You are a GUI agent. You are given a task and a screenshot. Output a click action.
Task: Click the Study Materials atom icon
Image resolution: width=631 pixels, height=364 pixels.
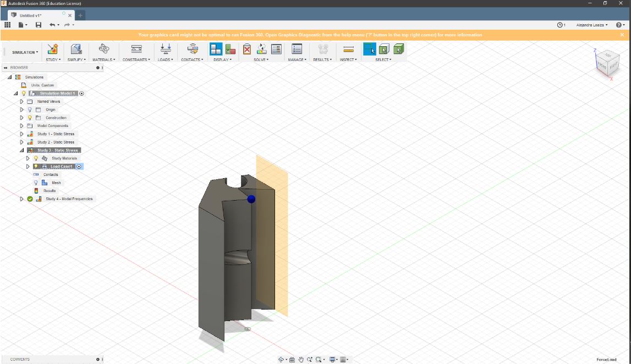tap(104, 49)
